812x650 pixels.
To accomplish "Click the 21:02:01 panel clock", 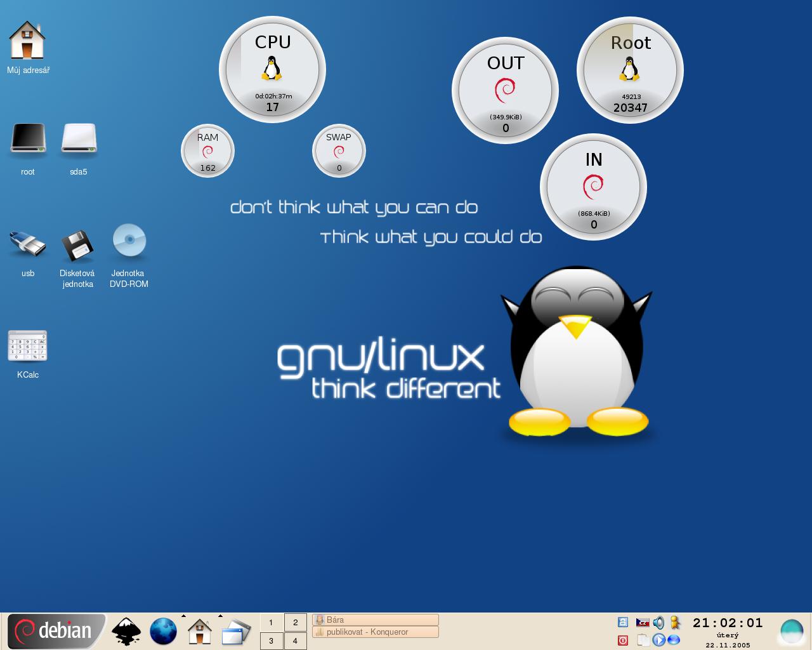I will [x=728, y=623].
